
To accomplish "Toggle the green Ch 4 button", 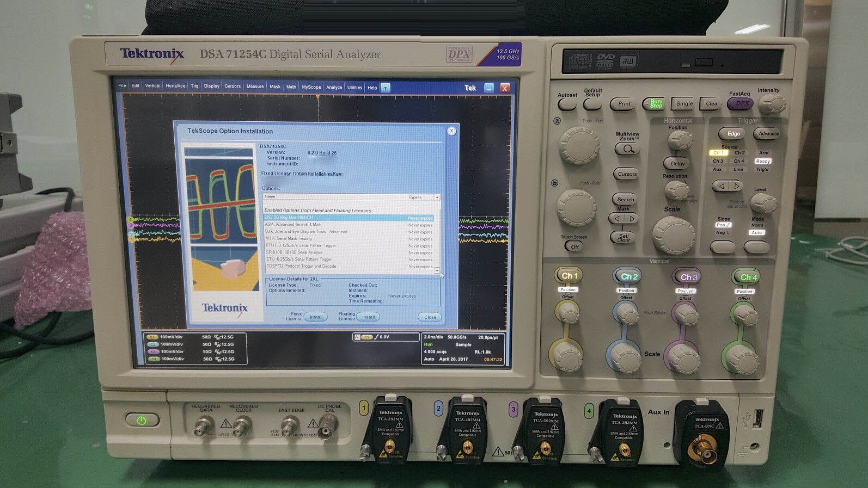I will tap(748, 277).
